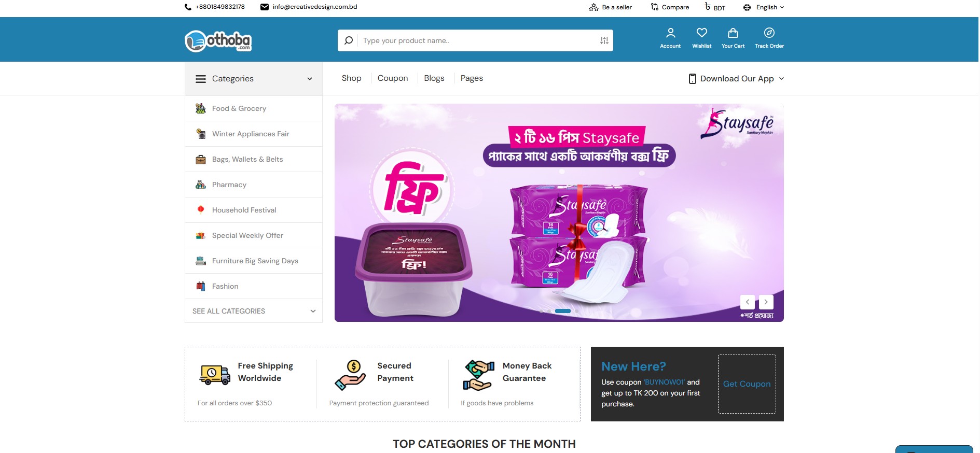Expand the Download Our App chevron
This screenshot has height=453, width=980.
pos(782,79)
